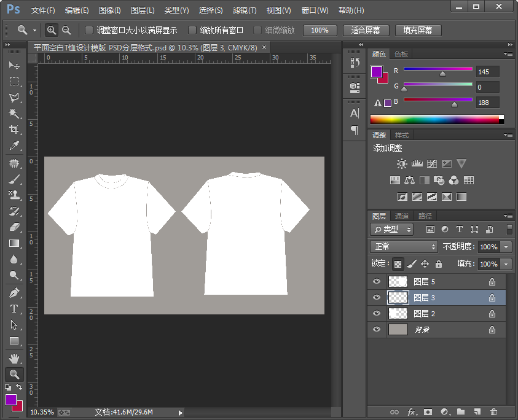Enable 调整窗口大小以满屏显示 checkbox
The height and width of the screenshot is (420, 518).
(x=89, y=30)
